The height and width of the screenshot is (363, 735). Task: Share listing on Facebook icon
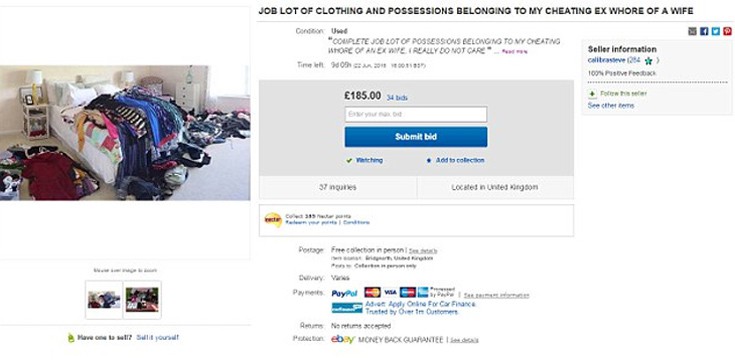[704, 31]
